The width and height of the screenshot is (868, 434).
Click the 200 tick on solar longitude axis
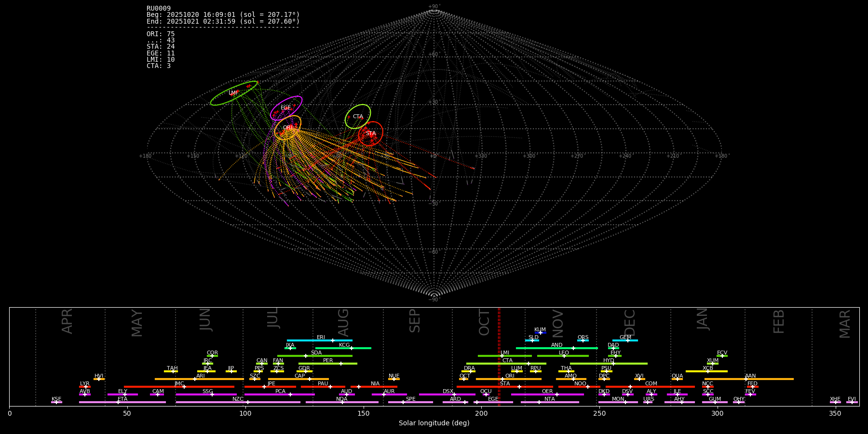(x=481, y=413)
